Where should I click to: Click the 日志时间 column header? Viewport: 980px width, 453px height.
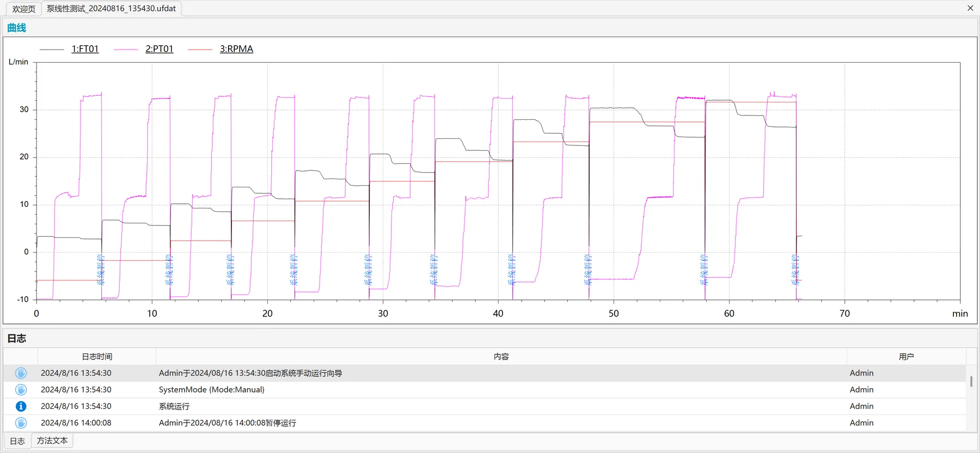coord(97,357)
